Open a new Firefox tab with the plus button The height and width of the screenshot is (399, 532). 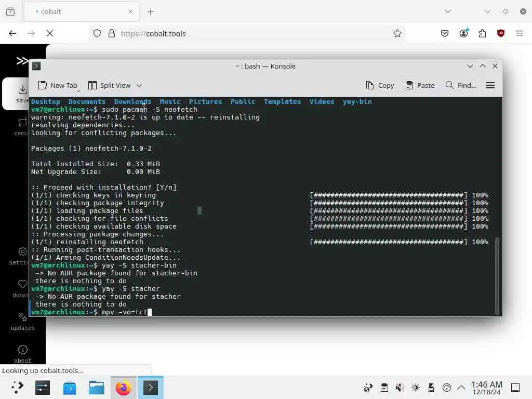151,12
